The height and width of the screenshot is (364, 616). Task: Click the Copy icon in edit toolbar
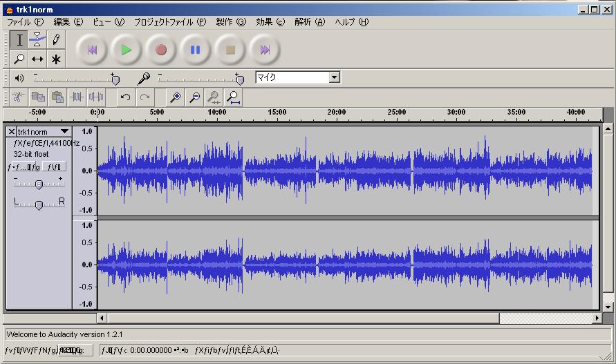pos(38,97)
